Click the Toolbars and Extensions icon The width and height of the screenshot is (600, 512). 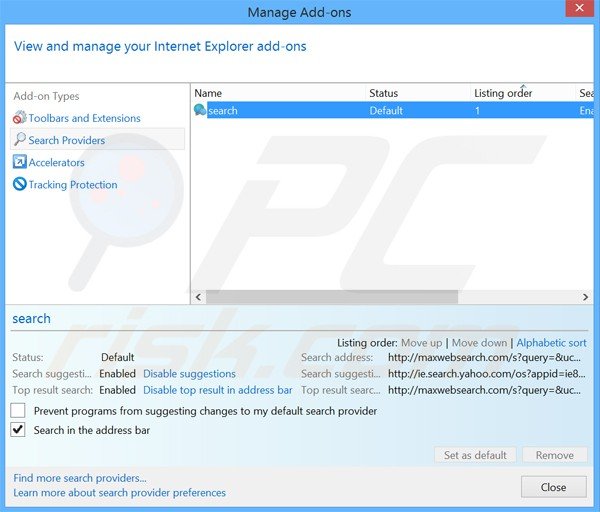point(20,118)
